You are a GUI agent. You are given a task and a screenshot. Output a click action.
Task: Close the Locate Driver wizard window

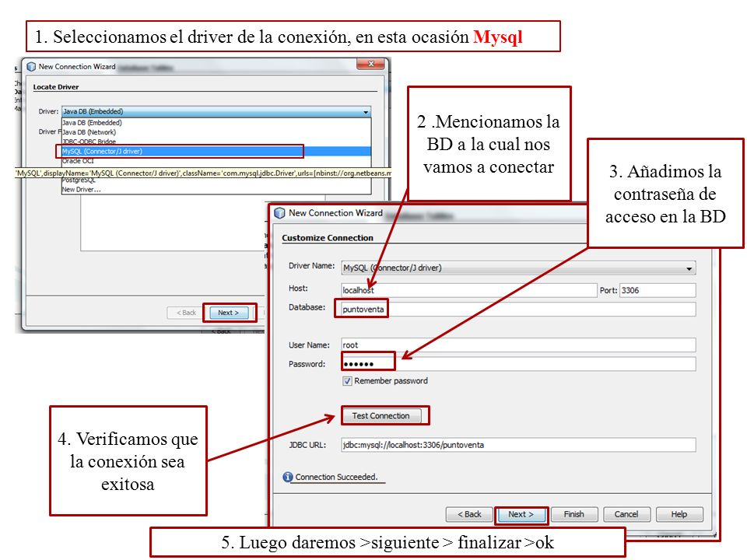tap(370, 64)
